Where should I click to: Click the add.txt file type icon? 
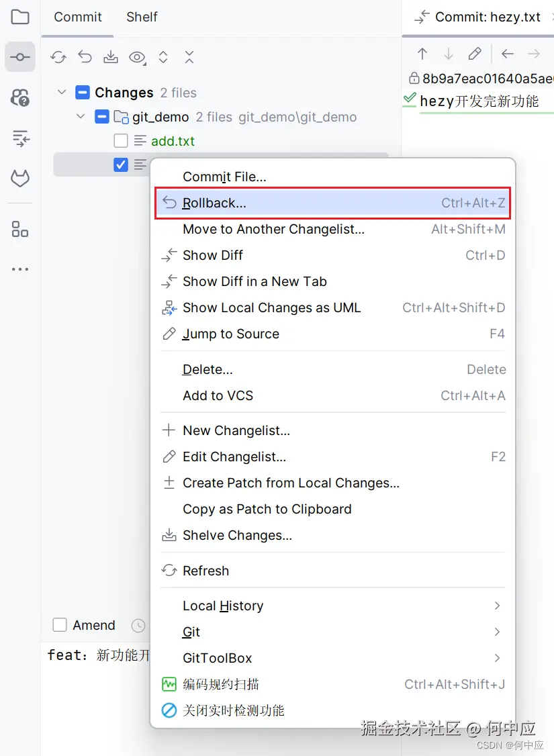[140, 141]
